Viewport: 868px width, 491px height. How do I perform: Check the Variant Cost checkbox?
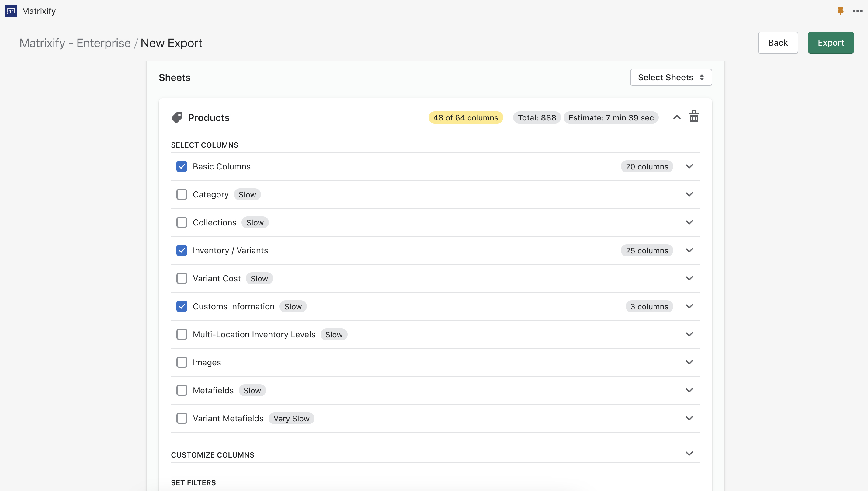[x=182, y=279]
